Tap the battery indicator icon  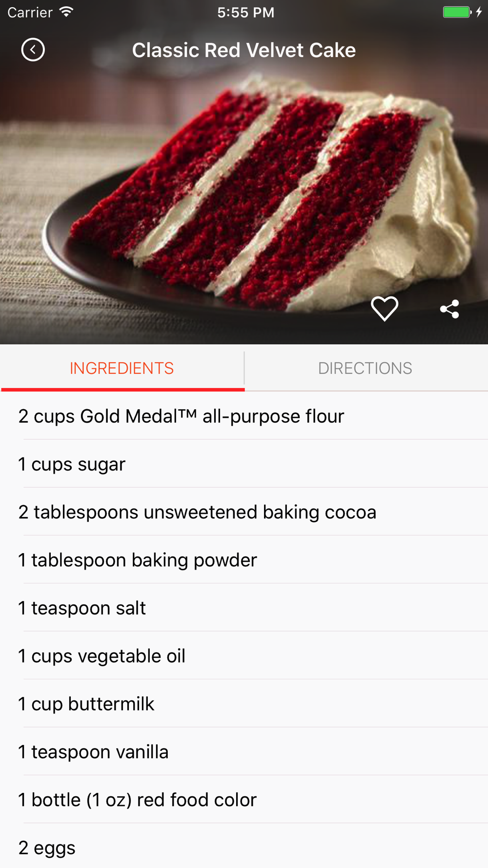coord(457,12)
